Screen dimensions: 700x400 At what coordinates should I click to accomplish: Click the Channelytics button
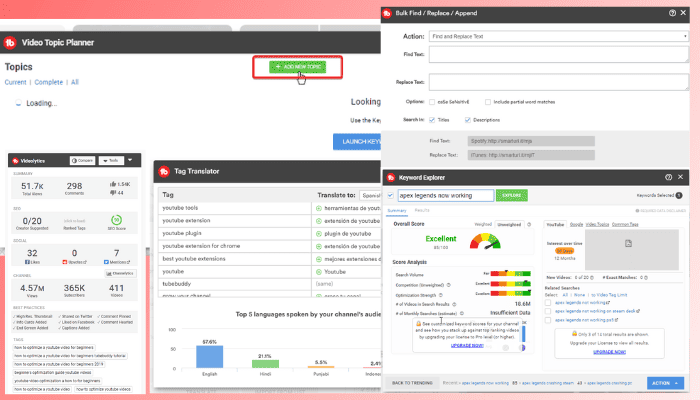pyautogui.click(x=121, y=273)
